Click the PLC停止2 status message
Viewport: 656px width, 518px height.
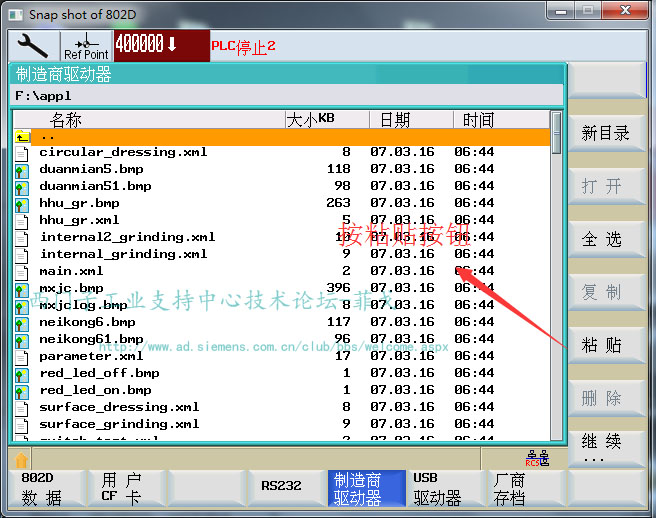tap(243, 47)
